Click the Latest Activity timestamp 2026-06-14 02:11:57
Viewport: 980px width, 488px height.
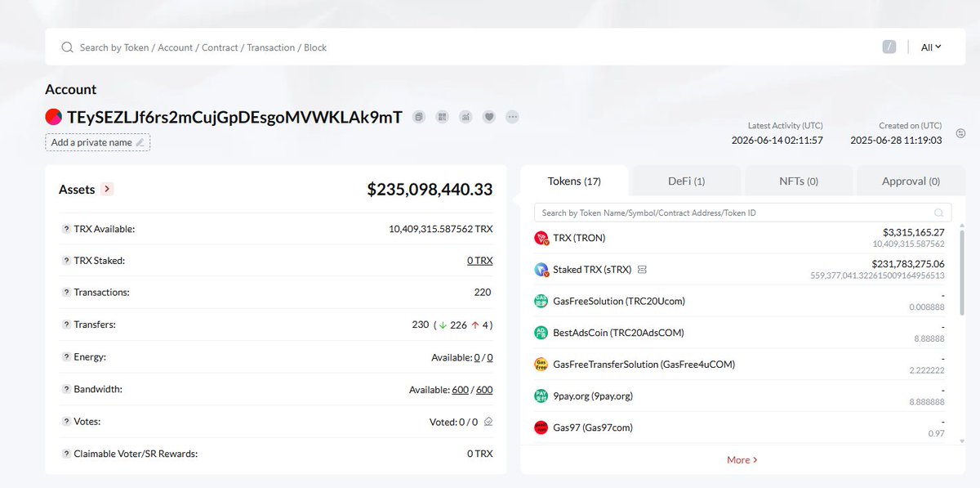777,141
